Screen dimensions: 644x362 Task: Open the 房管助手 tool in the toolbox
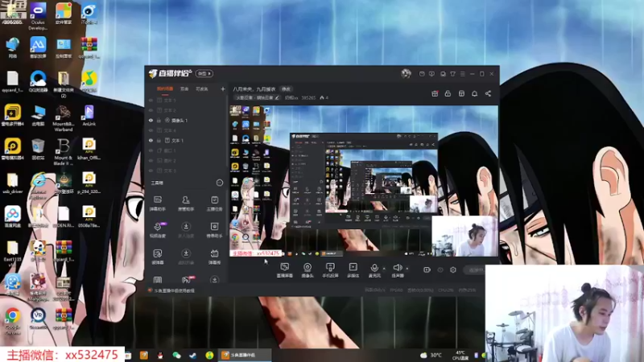tap(186, 204)
